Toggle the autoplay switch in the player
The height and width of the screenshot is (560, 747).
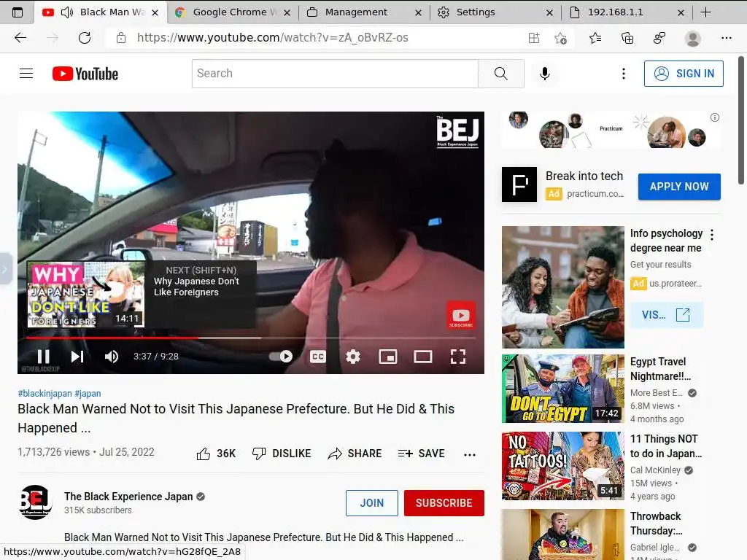[x=281, y=356]
